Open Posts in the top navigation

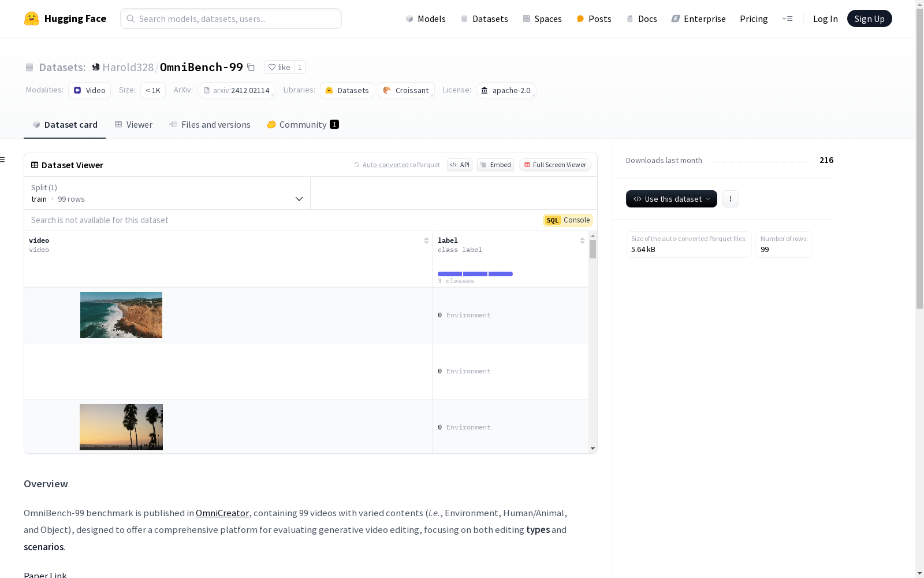(x=594, y=18)
